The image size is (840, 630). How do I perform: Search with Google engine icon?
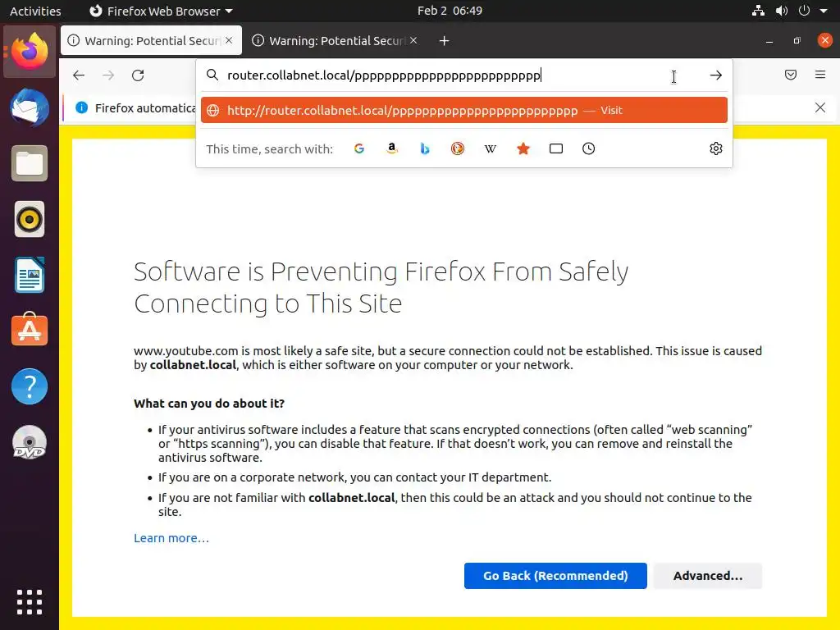(359, 148)
